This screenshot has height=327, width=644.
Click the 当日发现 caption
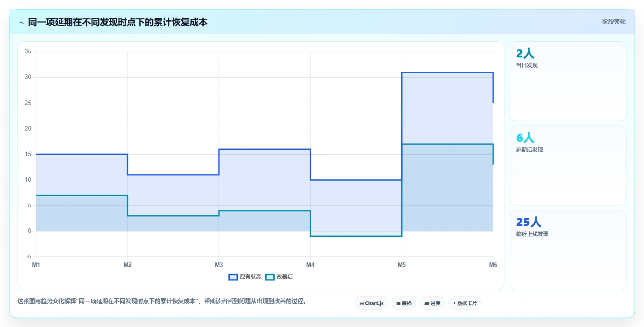pos(527,65)
